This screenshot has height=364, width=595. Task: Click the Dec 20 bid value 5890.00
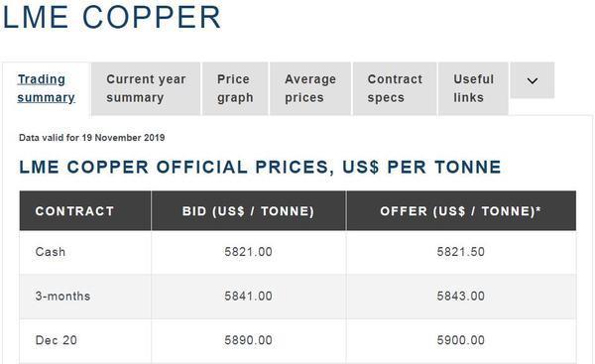coord(248,340)
